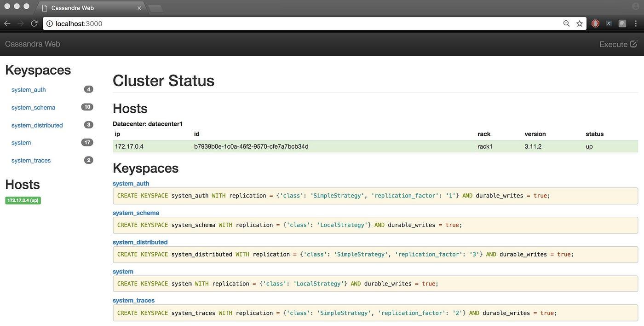
Task: Click the 'version' column header
Action: (535, 134)
